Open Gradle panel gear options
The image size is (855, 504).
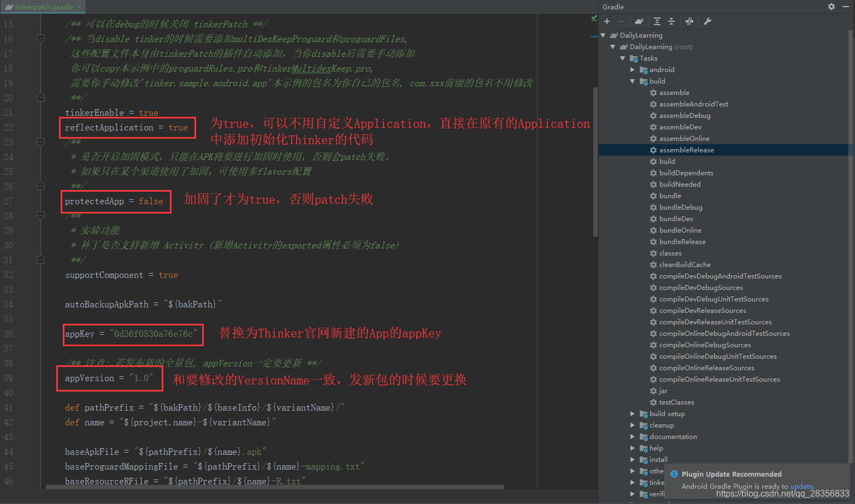tap(832, 7)
